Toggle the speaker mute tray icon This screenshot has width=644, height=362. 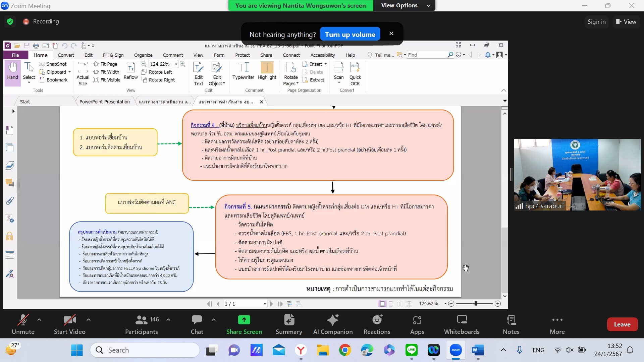(x=569, y=350)
